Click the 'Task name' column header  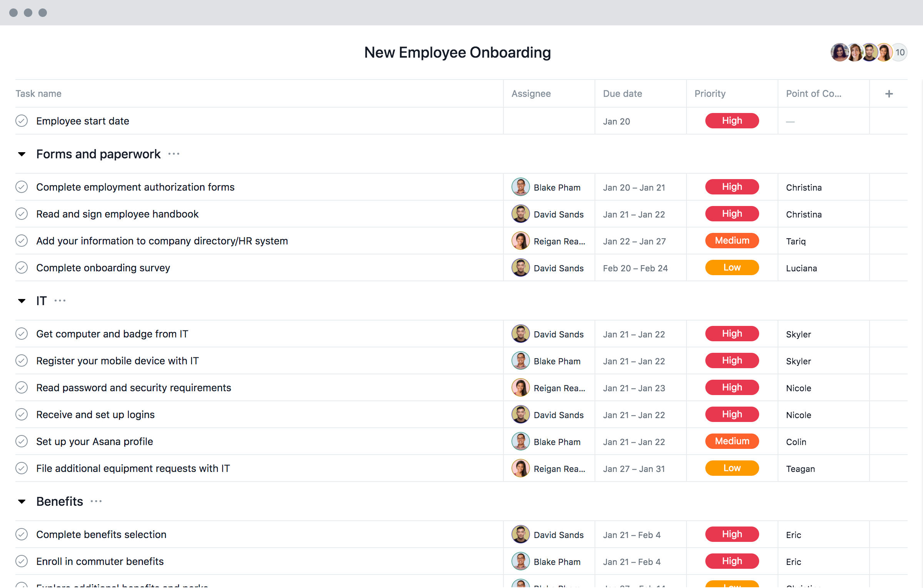click(x=38, y=93)
